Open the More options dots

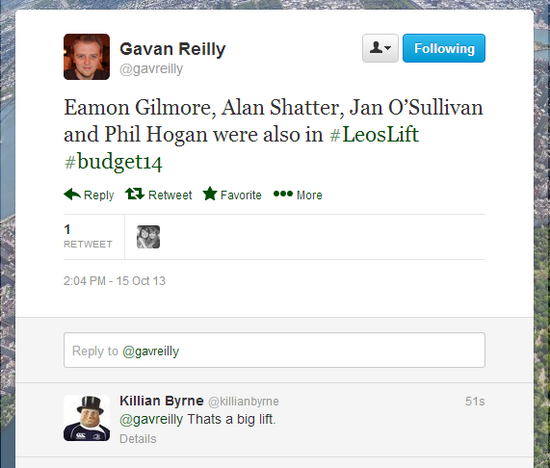pos(283,194)
